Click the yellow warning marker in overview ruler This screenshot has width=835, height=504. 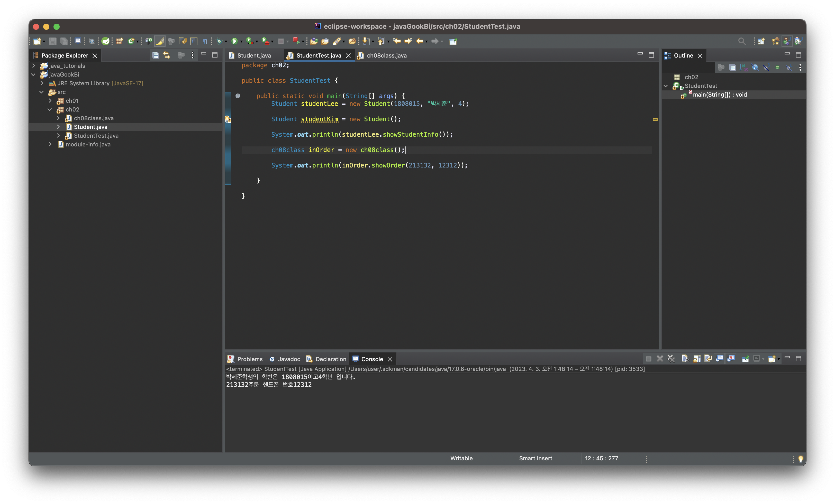(655, 119)
